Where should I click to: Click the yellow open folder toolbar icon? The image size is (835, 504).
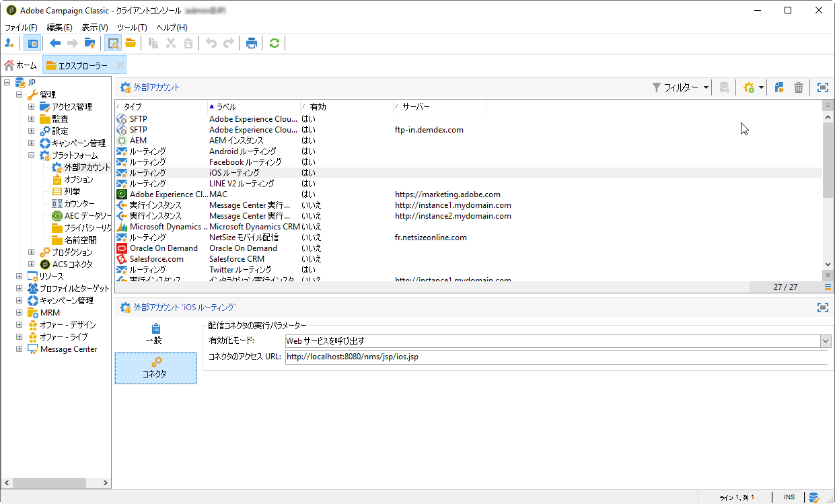point(130,43)
